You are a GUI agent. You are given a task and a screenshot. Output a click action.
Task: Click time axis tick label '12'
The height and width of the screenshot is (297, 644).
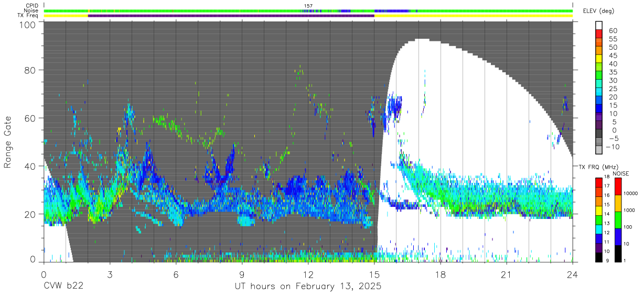point(308,274)
